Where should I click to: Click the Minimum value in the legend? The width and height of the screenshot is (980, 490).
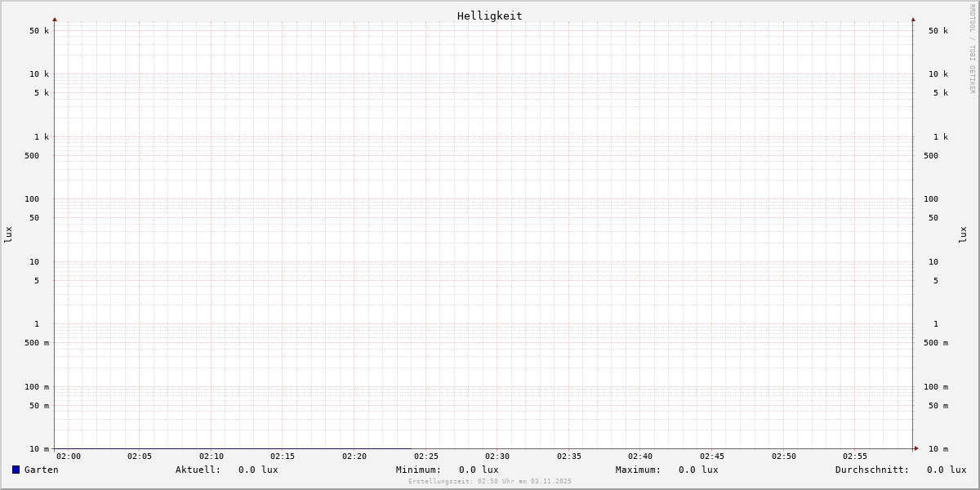(x=479, y=470)
